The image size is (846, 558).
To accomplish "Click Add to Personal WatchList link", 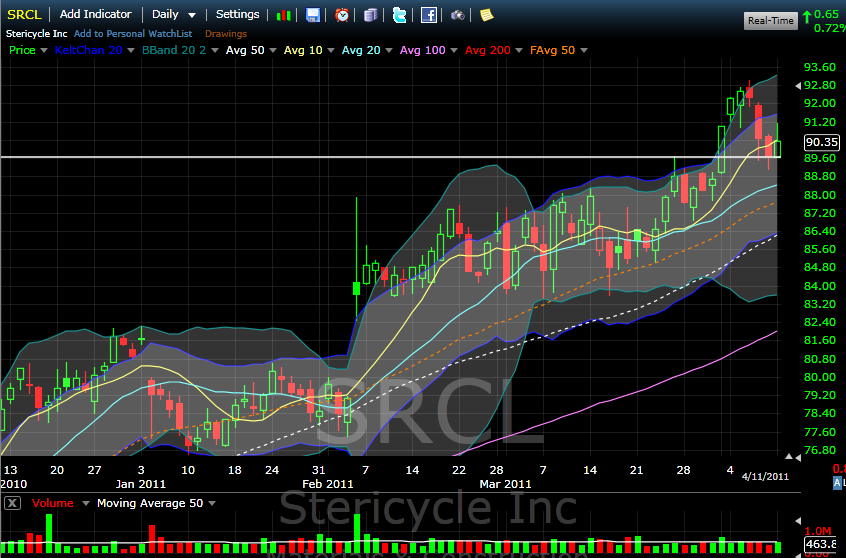I will (133, 33).
